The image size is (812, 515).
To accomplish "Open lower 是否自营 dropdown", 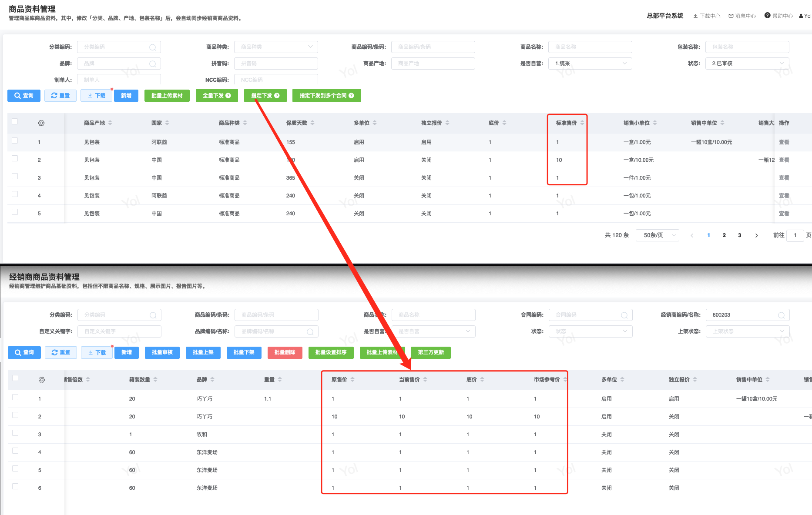I will (433, 331).
